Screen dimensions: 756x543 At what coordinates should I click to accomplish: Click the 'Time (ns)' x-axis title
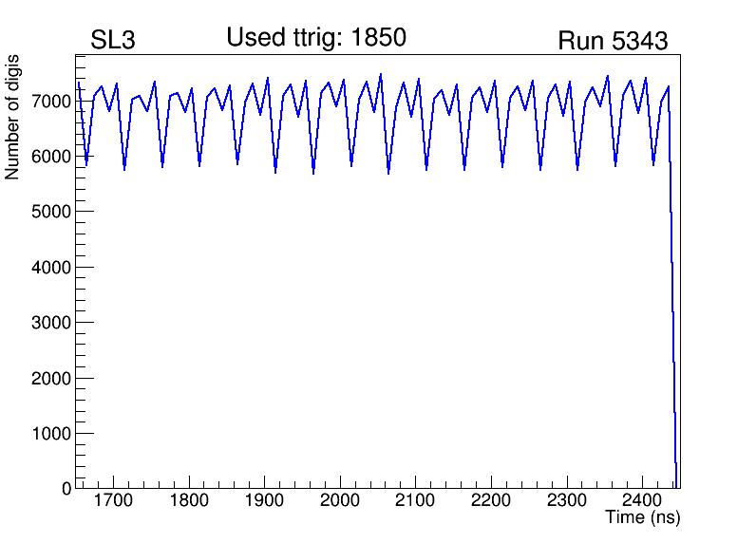point(643,518)
